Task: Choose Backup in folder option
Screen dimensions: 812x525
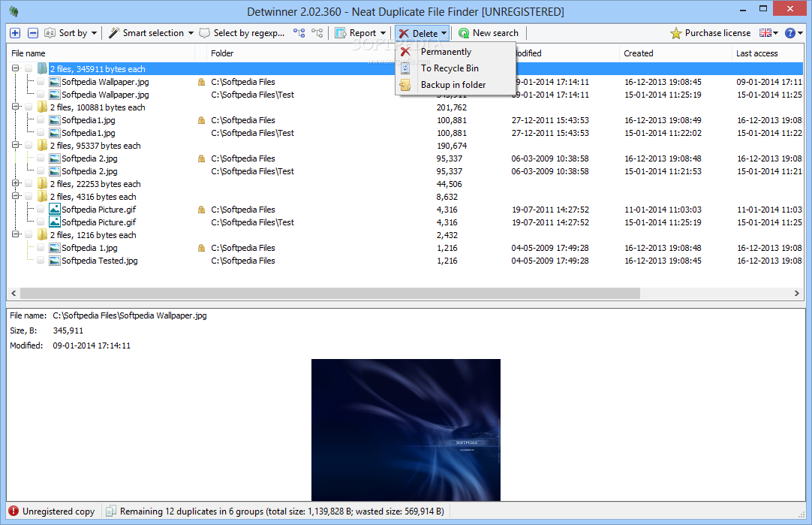Action: (456, 85)
